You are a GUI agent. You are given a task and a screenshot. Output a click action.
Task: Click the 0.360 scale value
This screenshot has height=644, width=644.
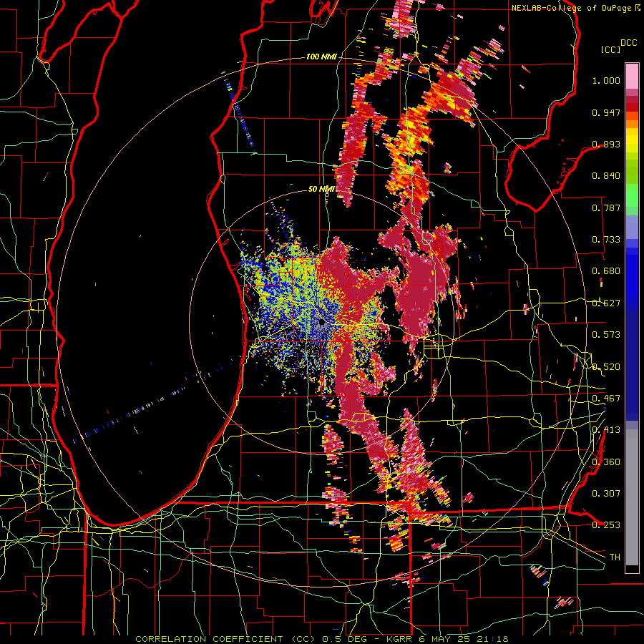[x=606, y=462]
